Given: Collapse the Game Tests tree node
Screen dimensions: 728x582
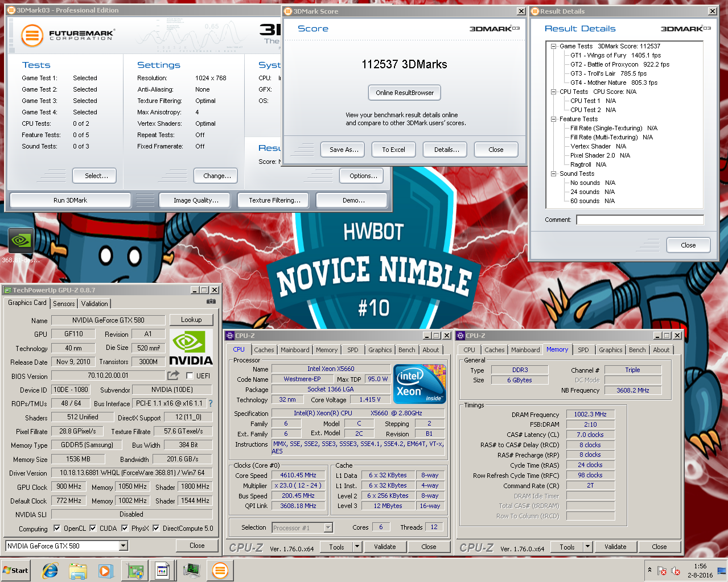Looking at the screenshot, I should coord(554,46).
